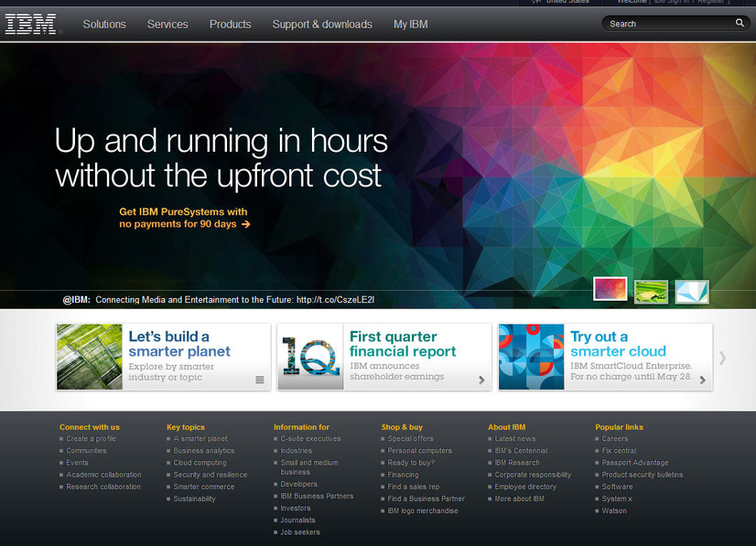Select the blue geometric banner thumbnail

pos(692,292)
